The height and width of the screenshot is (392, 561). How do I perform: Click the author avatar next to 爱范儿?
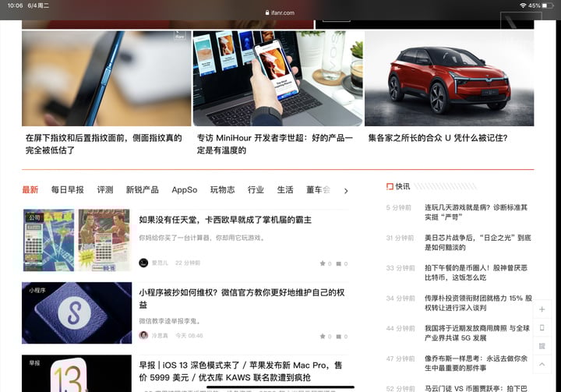(143, 263)
